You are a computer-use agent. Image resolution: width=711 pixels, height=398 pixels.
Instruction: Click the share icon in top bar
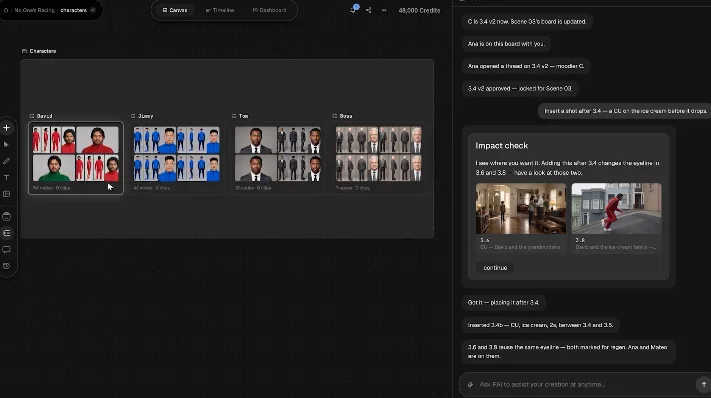(368, 10)
